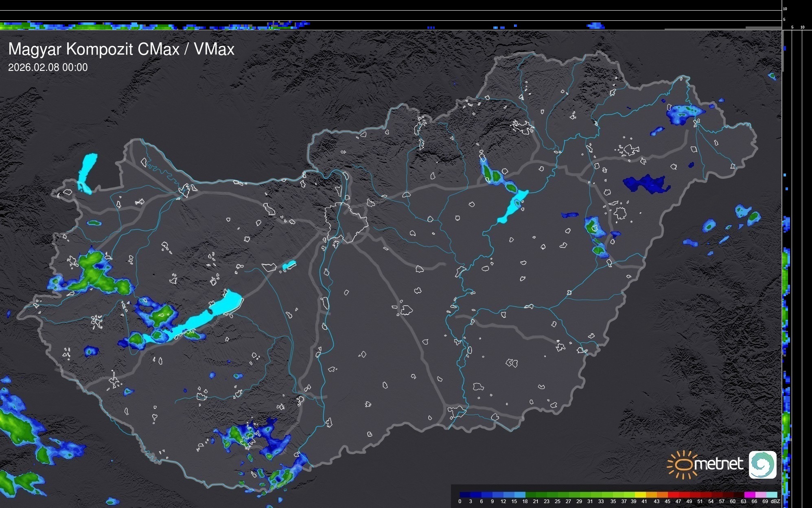Select the bright red 45 dBZ swatch

click(x=673, y=495)
